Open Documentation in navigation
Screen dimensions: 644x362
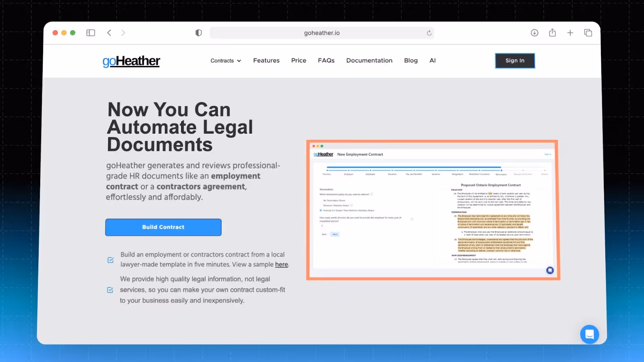(x=369, y=60)
